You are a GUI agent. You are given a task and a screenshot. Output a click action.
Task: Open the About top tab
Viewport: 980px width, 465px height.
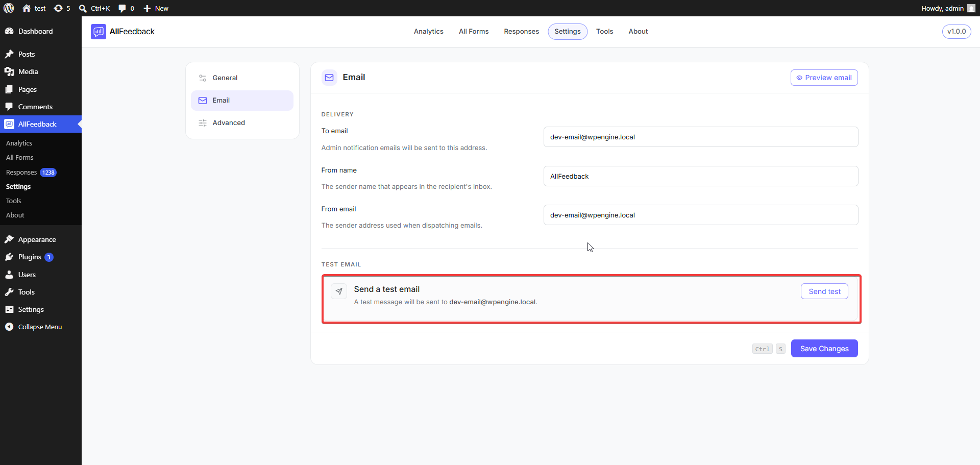(x=638, y=32)
